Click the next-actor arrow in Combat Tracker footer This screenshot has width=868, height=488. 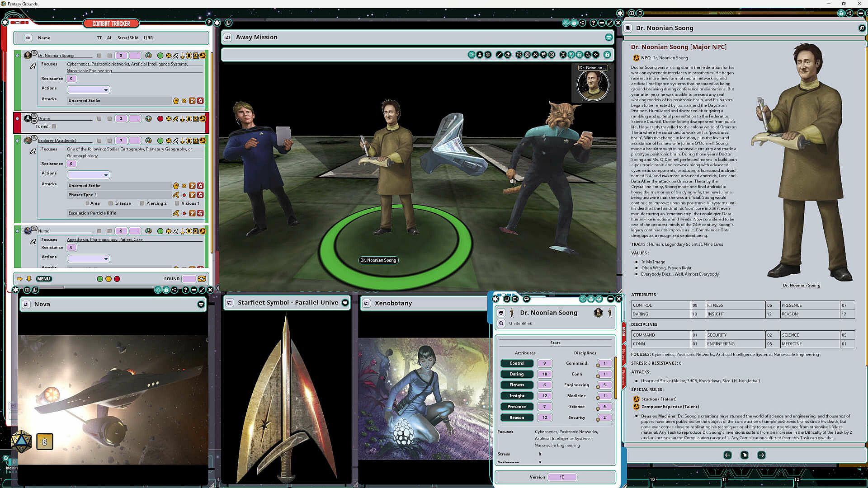point(19,279)
